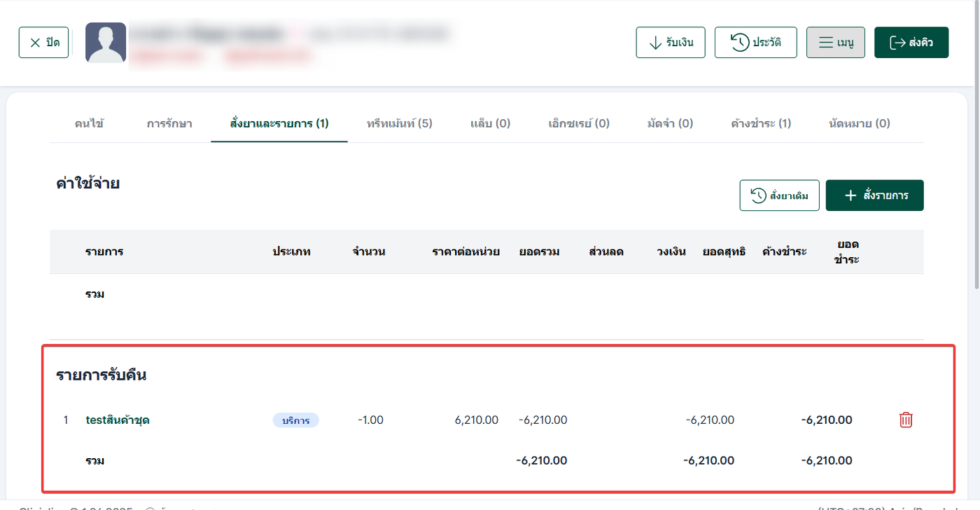Screen dimensions: 980x510
Task: Delete the testสินค้าชุด row with trash icon
Action: click(x=906, y=420)
